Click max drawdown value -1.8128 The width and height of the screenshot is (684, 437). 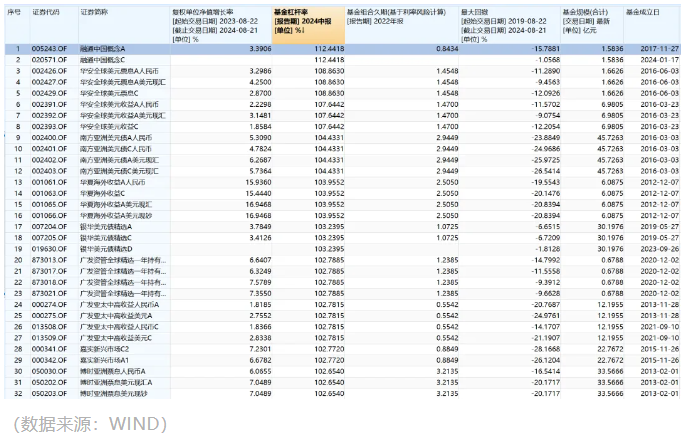tap(547, 249)
